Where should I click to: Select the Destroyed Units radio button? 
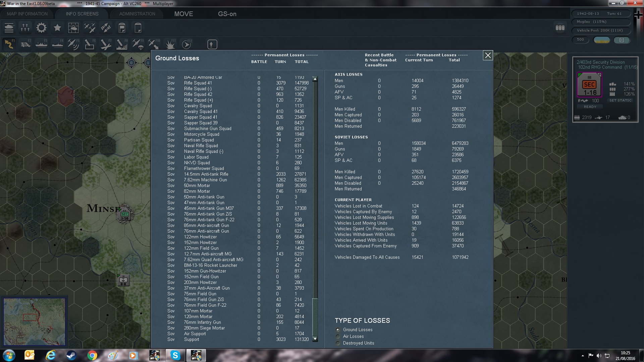(337, 343)
